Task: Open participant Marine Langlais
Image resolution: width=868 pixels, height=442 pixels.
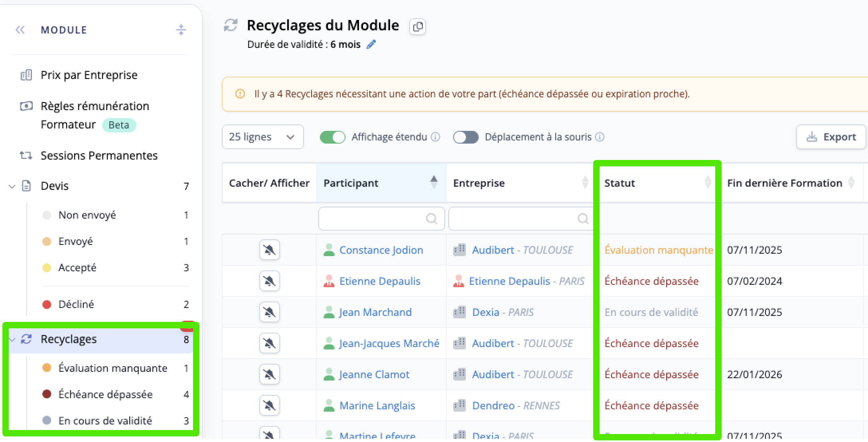Action: pos(377,406)
